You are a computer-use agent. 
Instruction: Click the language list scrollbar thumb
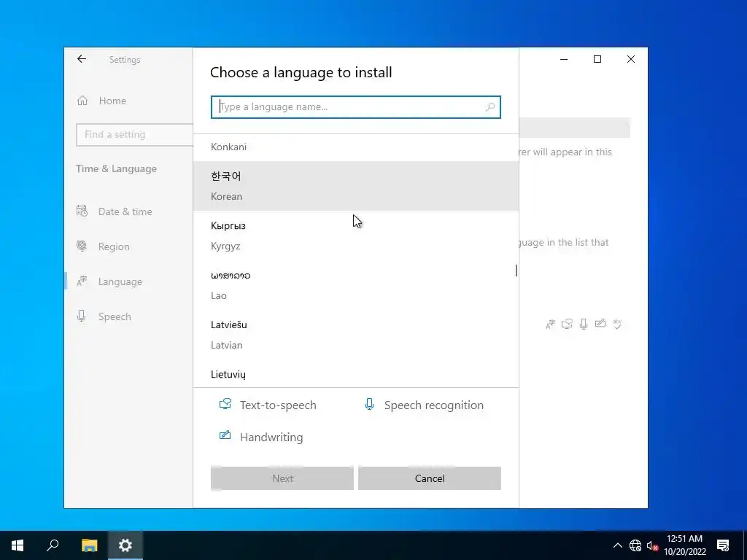pyautogui.click(x=516, y=271)
